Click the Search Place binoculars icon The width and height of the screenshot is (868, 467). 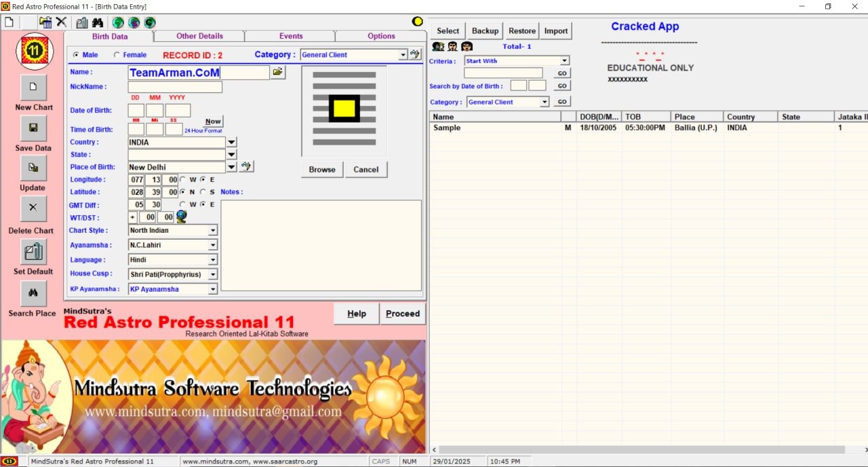coord(33,294)
